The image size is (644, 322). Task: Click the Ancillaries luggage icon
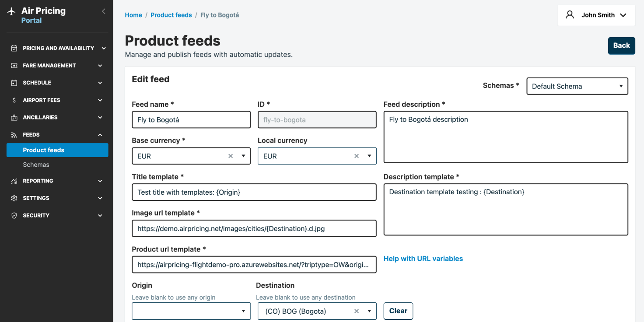click(x=14, y=117)
